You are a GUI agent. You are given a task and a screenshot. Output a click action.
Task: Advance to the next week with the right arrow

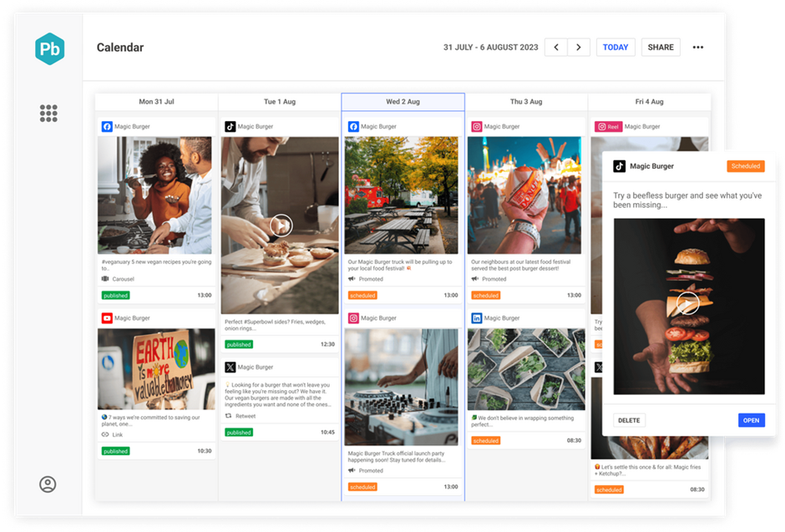[579, 47]
